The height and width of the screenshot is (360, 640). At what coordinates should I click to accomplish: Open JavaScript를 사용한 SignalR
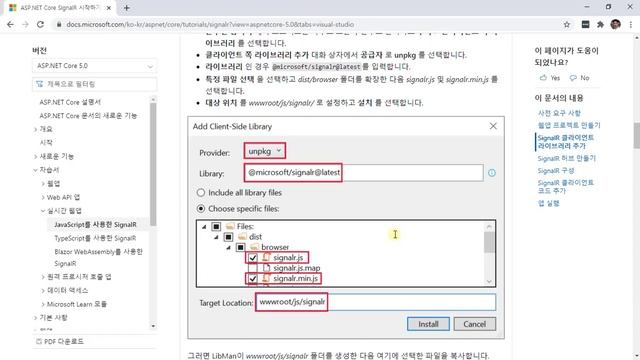(96, 224)
